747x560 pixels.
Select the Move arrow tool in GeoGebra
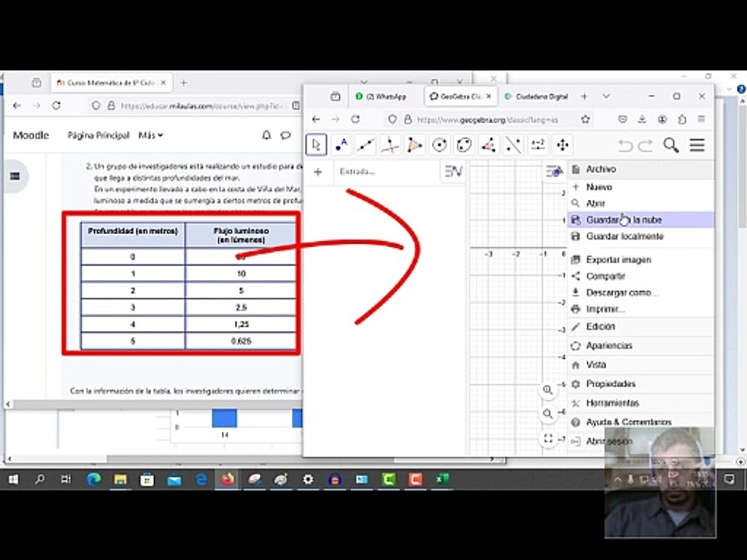click(316, 145)
